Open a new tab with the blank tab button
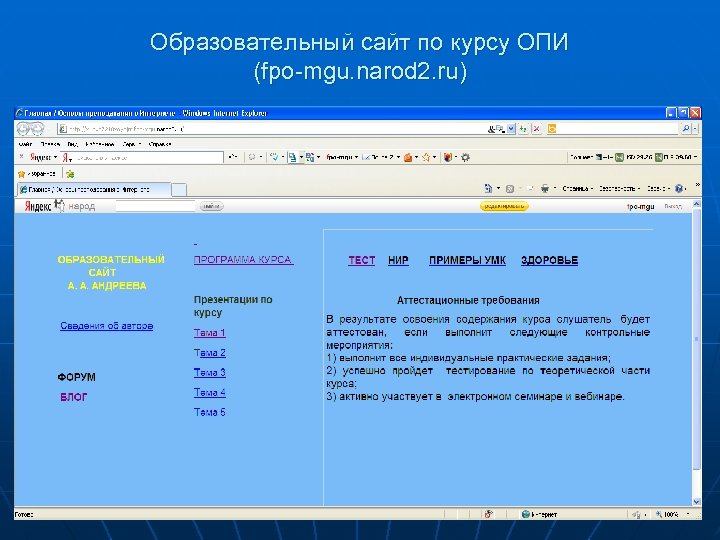The height and width of the screenshot is (540, 720). pyautogui.click(x=179, y=190)
